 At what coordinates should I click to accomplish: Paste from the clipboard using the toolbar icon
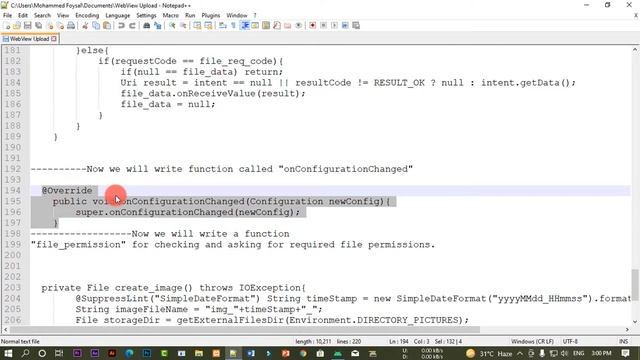tap(107, 25)
